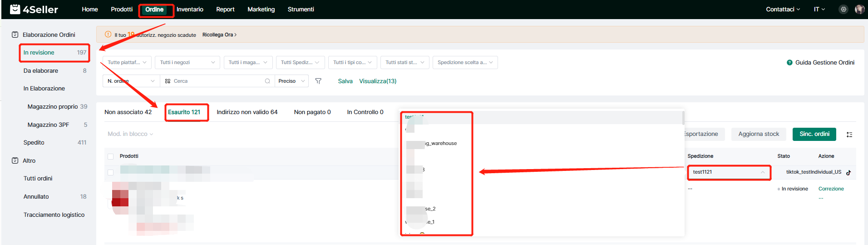Click the Ricollega Ora link
The image size is (868, 245).
tap(219, 35)
